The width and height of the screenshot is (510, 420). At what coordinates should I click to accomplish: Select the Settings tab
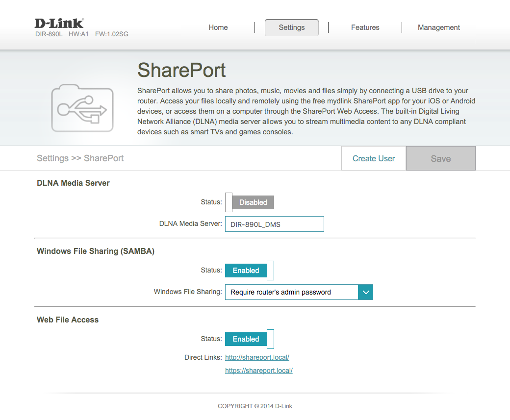pyautogui.click(x=292, y=27)
